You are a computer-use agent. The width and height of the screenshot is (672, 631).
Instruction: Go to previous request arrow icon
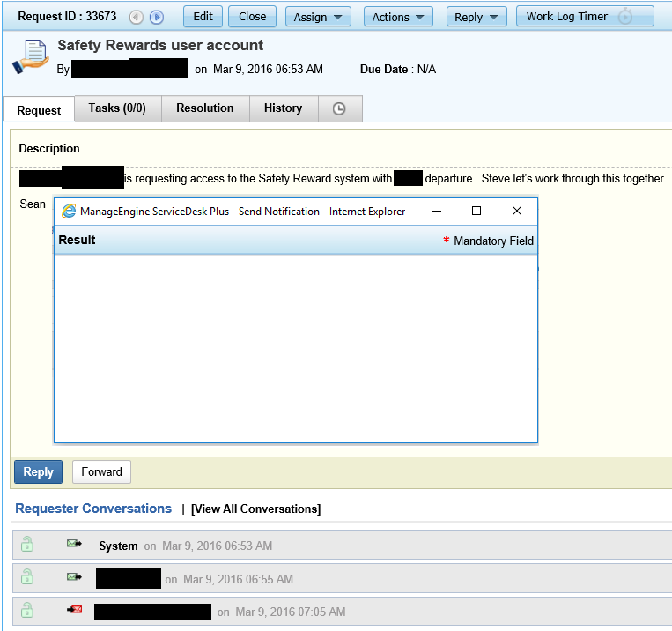(137, 17)
